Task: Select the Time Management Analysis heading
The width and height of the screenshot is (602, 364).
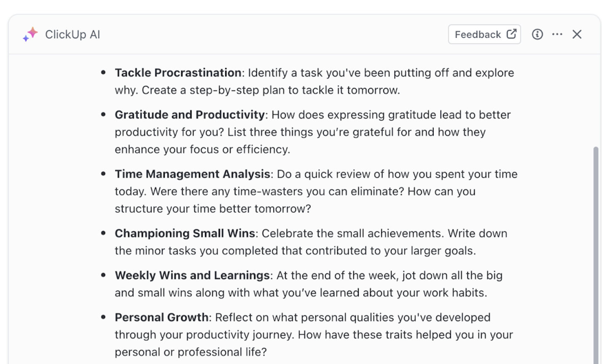Action: click(x=193, y=174)
